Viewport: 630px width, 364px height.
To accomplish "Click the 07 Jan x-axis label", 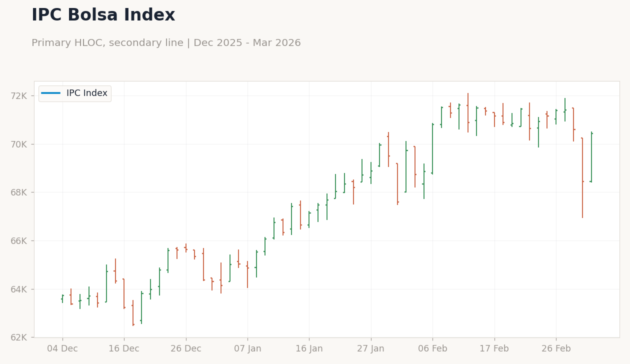I will tap(247, 349).
